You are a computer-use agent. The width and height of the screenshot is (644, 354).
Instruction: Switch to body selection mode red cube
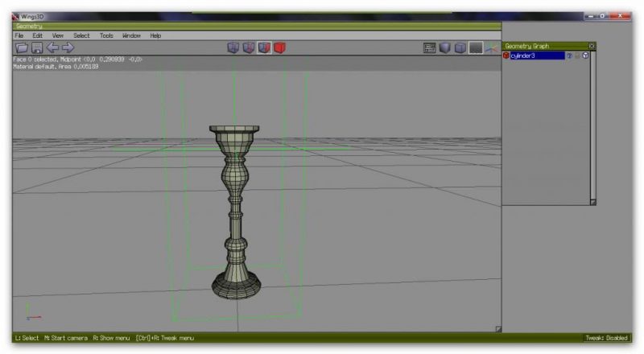tap(279, 48)
